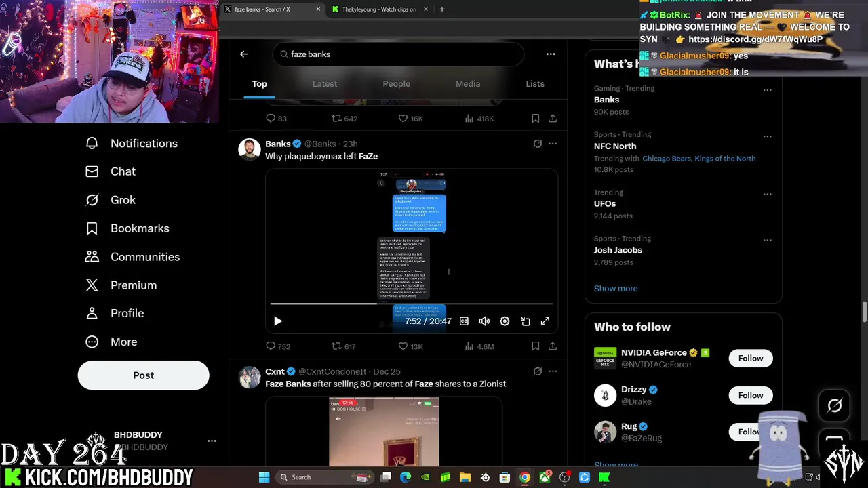Follow NVIDIA GeForce
The height and width of the screenshot is (488, 868).
pos(751,359)
